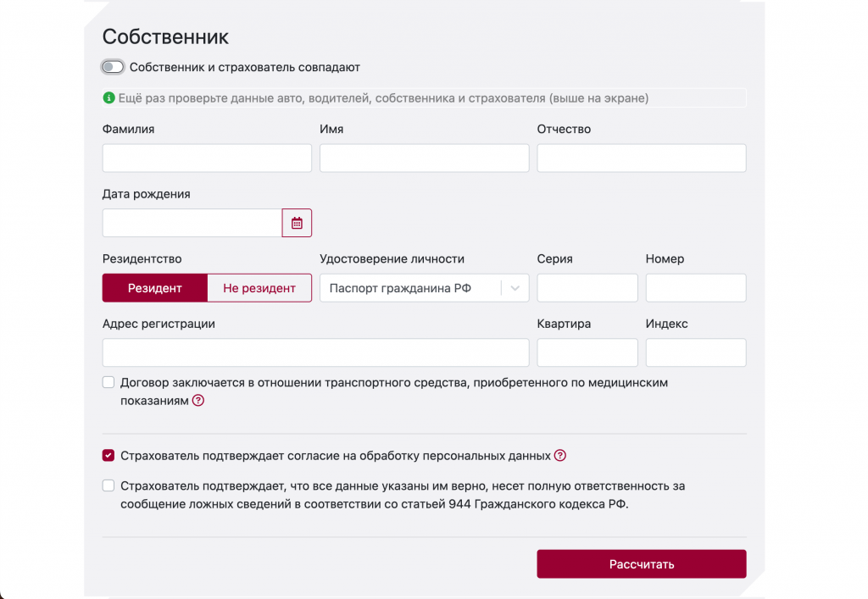Select the Резидент option
868x599 pixels.
click(x=155, y=288)
